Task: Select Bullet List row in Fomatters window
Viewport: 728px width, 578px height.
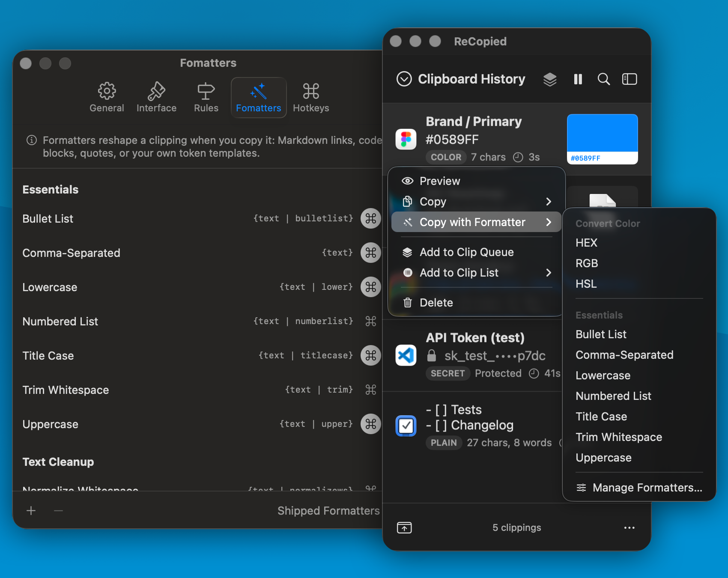Action: click(198, 218)
